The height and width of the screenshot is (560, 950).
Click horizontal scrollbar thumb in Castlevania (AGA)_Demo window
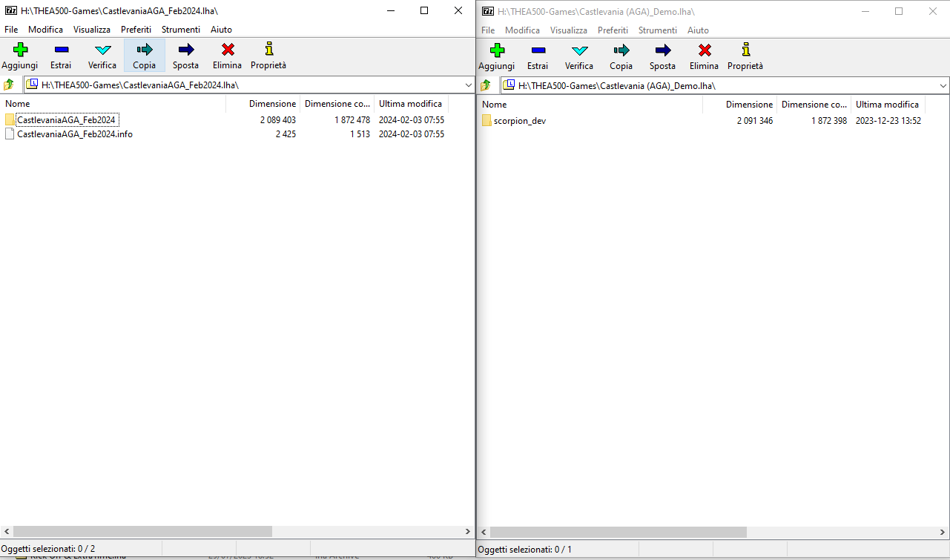(619, 532)
